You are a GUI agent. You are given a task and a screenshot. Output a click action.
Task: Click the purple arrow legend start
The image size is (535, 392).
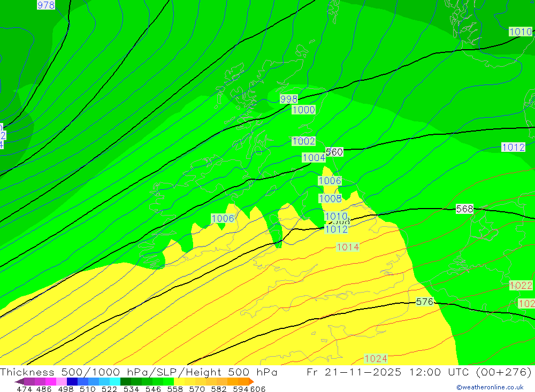pos(19,381)
